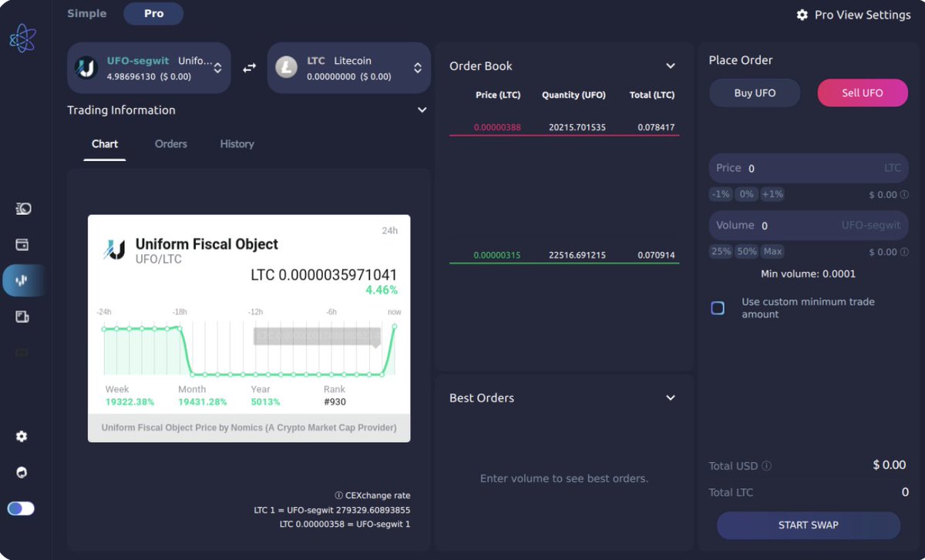Apply the +1% price adjustment

772,194
